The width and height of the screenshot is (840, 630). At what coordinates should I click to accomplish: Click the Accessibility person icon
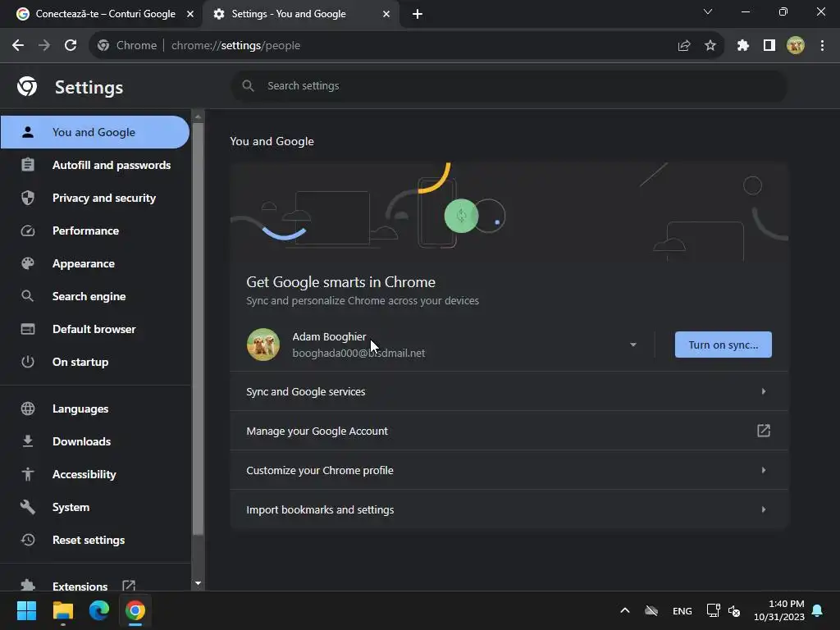28,474
